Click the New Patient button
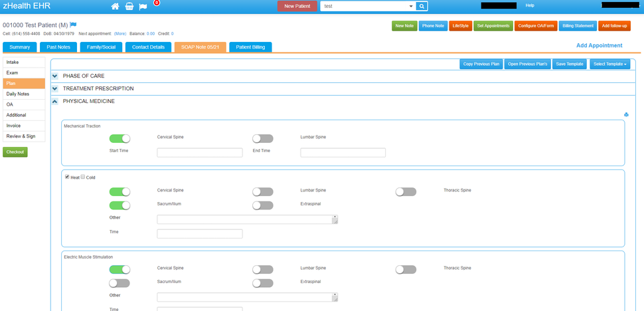The height and width of the screenshot is (311, 644). 297,6
